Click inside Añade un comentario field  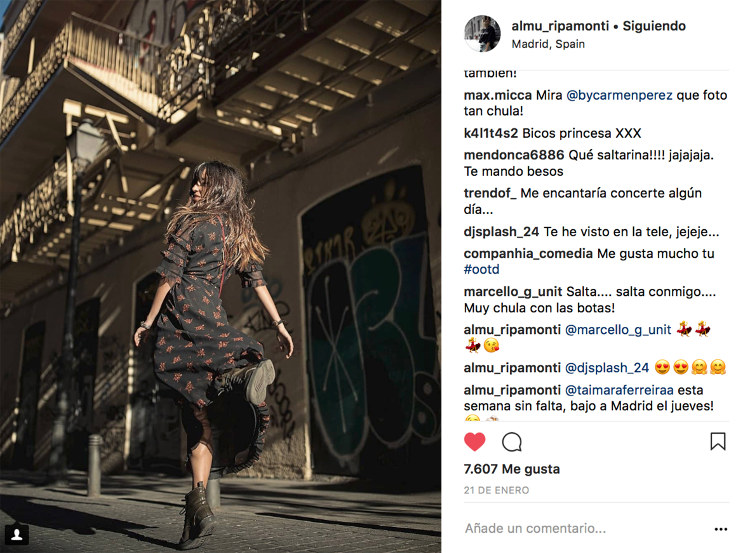click(x=584, y=528)
